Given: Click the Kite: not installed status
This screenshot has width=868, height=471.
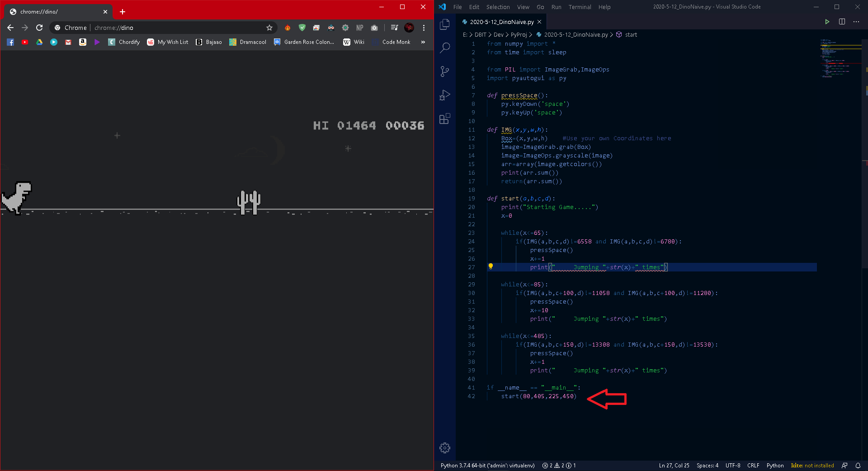Looking at the screenshot, I should click(x=812, y=466).
